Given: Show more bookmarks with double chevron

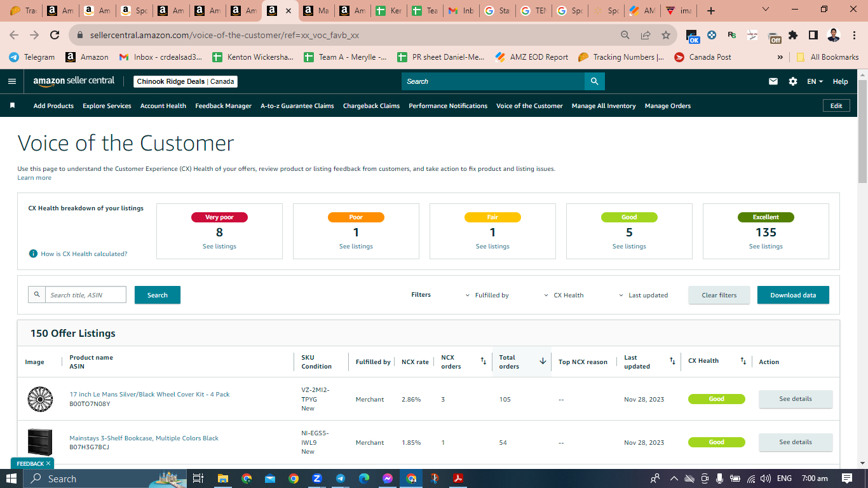Looking at the screenshot, I should click(780, 57).
